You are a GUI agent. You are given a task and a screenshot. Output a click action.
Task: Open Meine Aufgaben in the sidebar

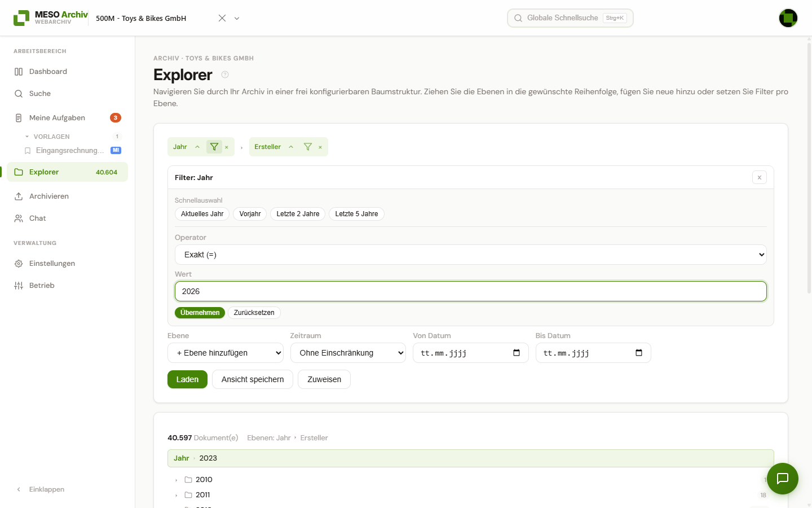[68, 118]
